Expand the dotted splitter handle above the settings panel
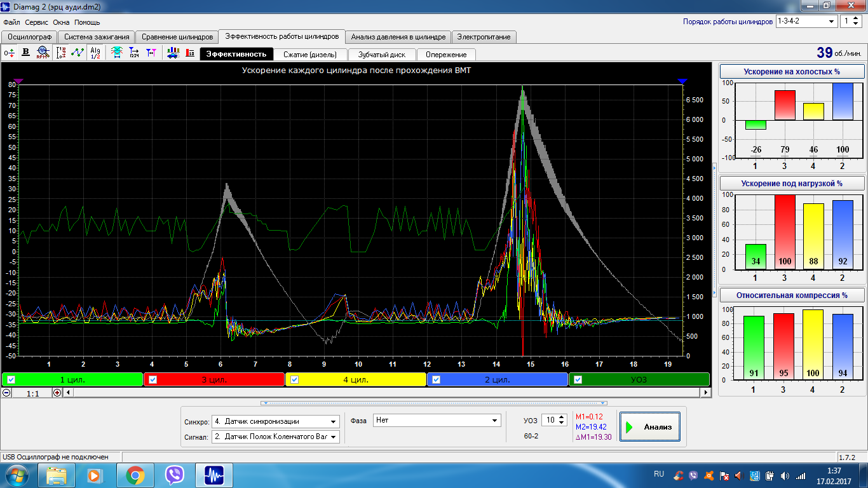This screenshot has width=868, height=488. point(433,403)
